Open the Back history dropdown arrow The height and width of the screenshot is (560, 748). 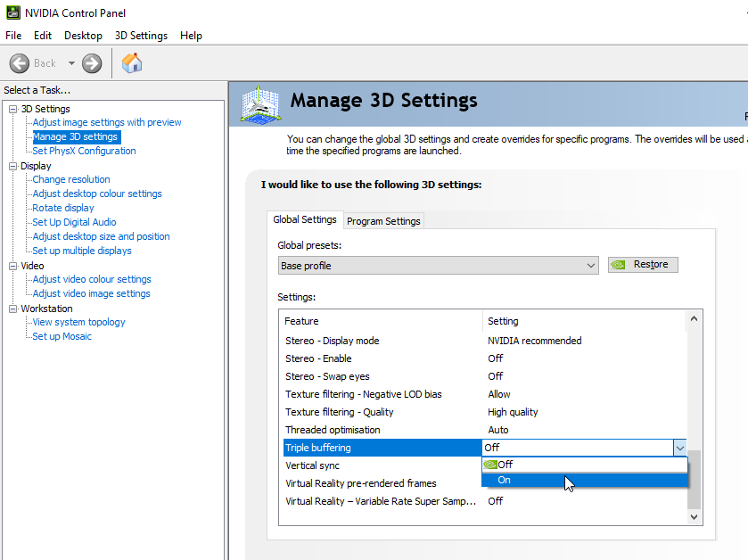[x=71, y=63]
